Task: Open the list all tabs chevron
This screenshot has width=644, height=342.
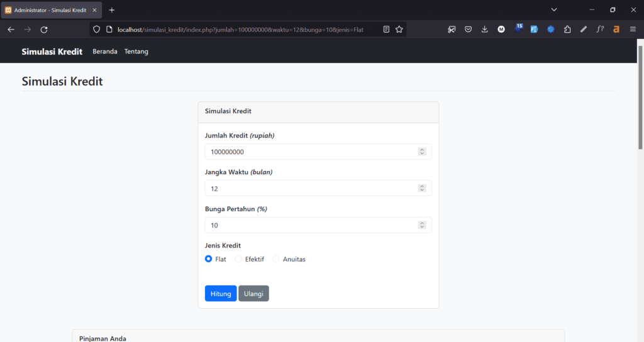Action: click(x=554, y=10)
